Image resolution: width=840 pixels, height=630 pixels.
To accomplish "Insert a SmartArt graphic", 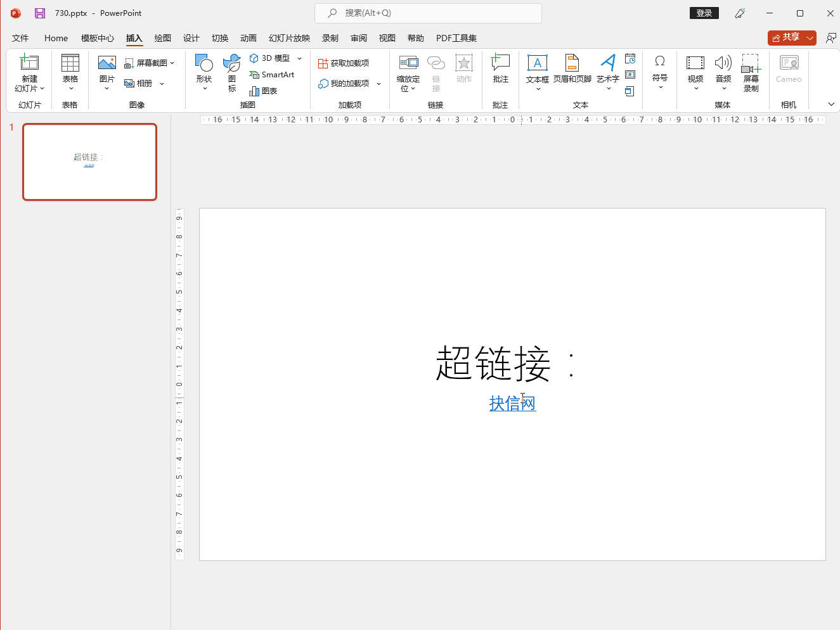I will point(272,74).
